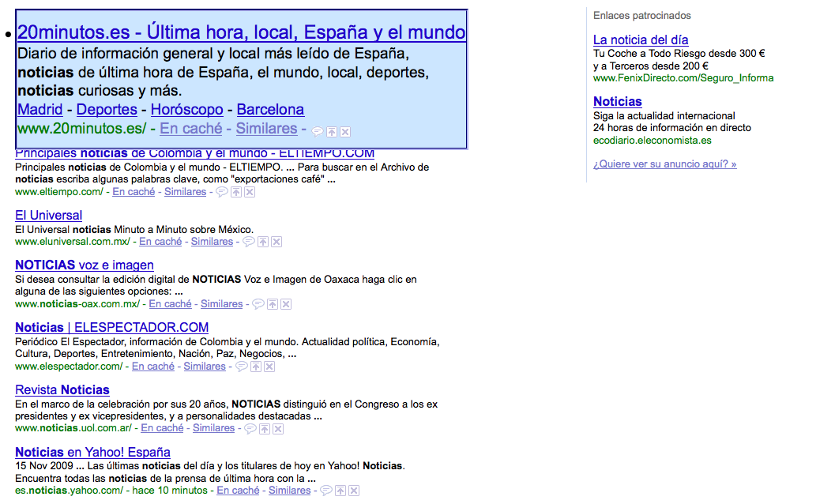Open the Horóscopo sitelink under 20minutos
The width and height of the screenshot is (820, 504).
[186, 109]
